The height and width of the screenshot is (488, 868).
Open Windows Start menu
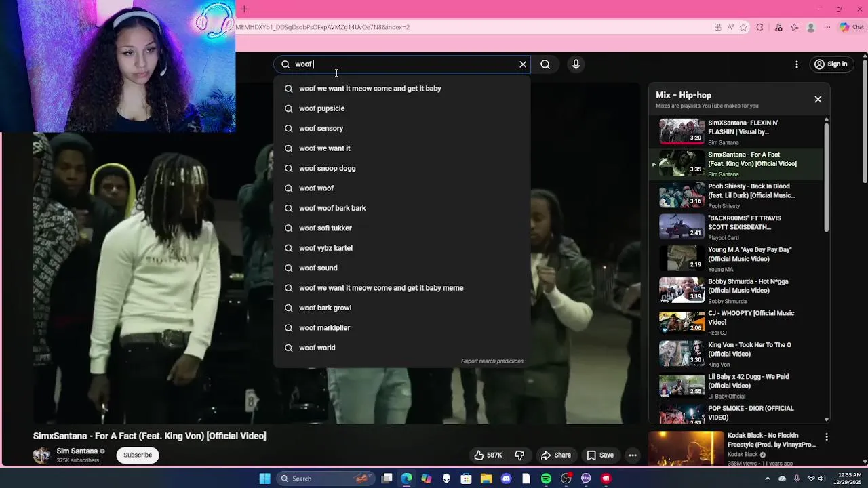point(264,479)
